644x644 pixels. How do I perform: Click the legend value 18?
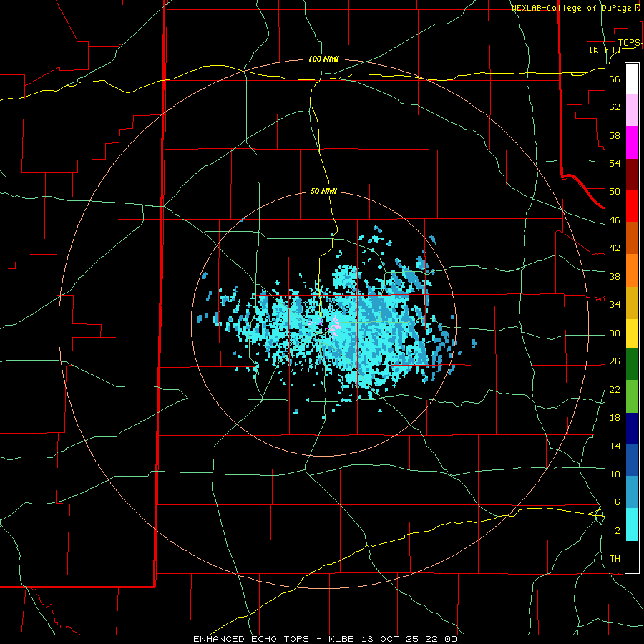615,418
